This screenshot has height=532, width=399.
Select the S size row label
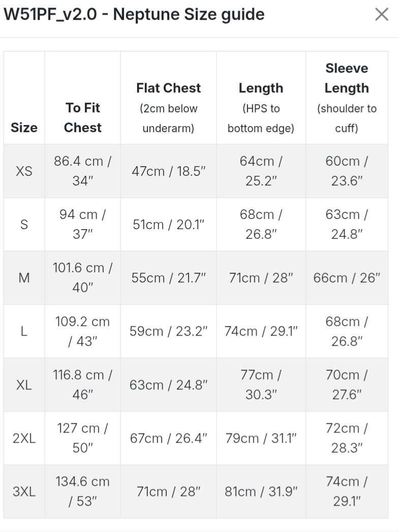pos(24,225)
